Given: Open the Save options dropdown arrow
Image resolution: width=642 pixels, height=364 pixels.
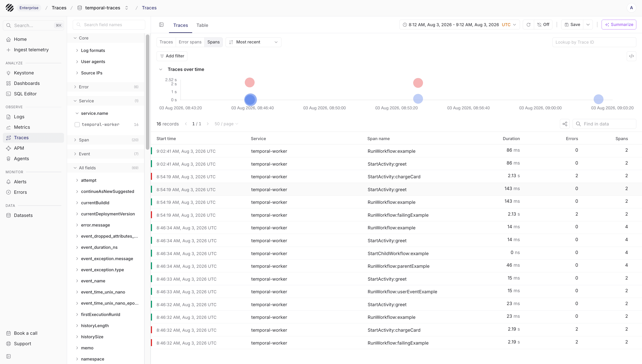Looking at the screenshot, I should tap(588, 24).
